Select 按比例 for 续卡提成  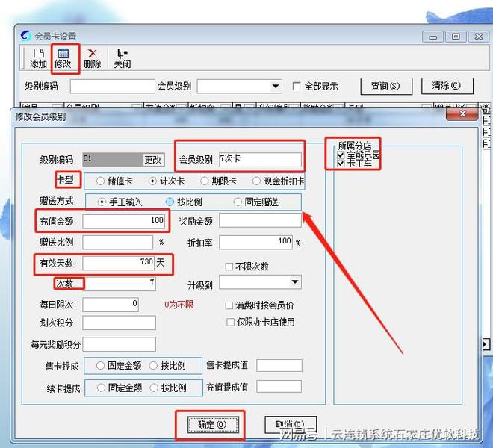[154, 388]
